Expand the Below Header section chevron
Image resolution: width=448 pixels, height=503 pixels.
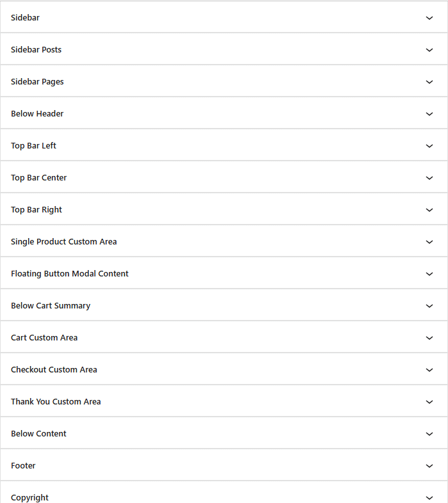429,114
